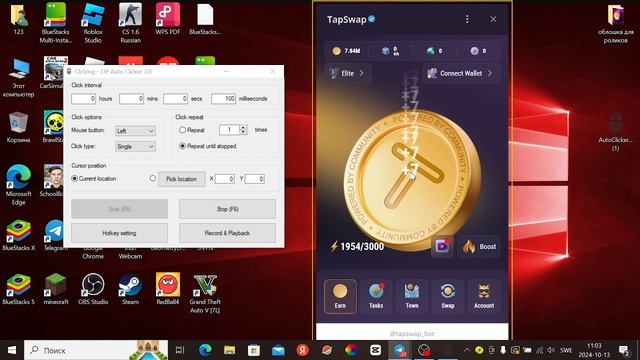640x360 pixels.
Task: Click the Grand Theft Auto V icon
Action: pos(205,294)
